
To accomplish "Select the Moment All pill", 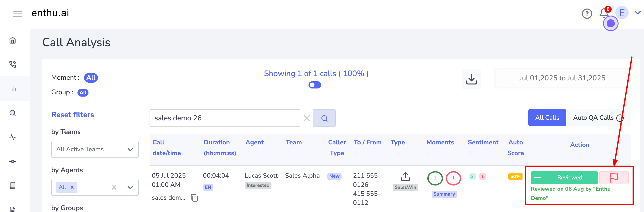I will coord(91,77).
